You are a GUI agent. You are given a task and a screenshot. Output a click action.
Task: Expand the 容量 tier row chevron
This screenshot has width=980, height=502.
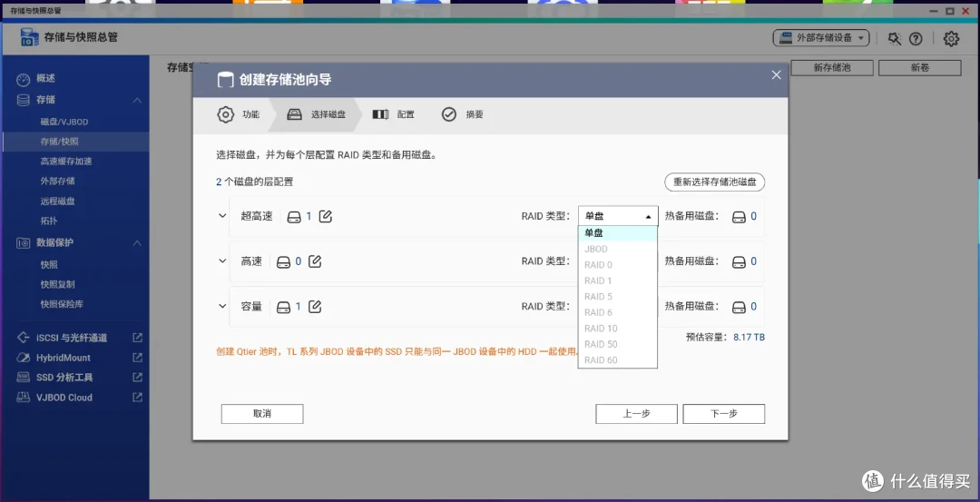(x=222, y=306)
